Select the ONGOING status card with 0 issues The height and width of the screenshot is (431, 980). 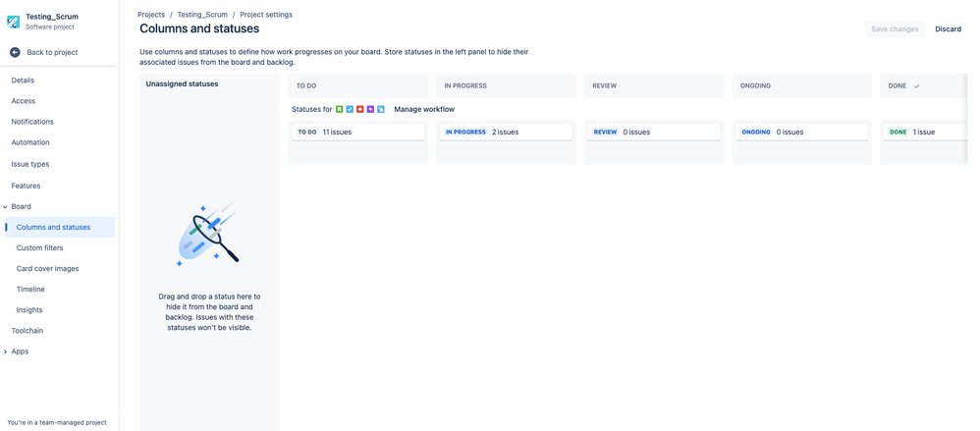(802, 132)
